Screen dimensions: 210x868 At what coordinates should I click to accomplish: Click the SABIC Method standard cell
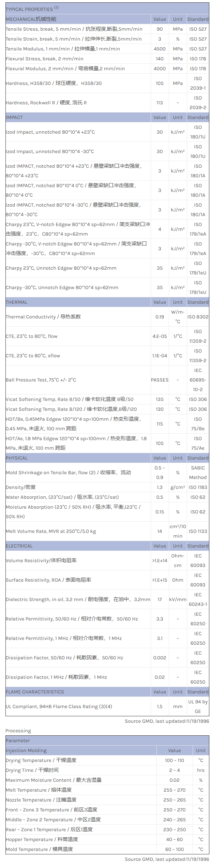(198, 473)
